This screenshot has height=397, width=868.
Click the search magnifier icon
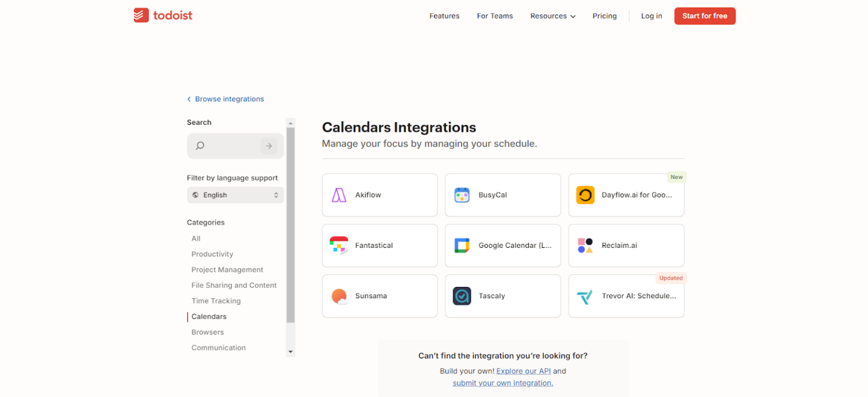pyautogui.click(x=199, y=146)
